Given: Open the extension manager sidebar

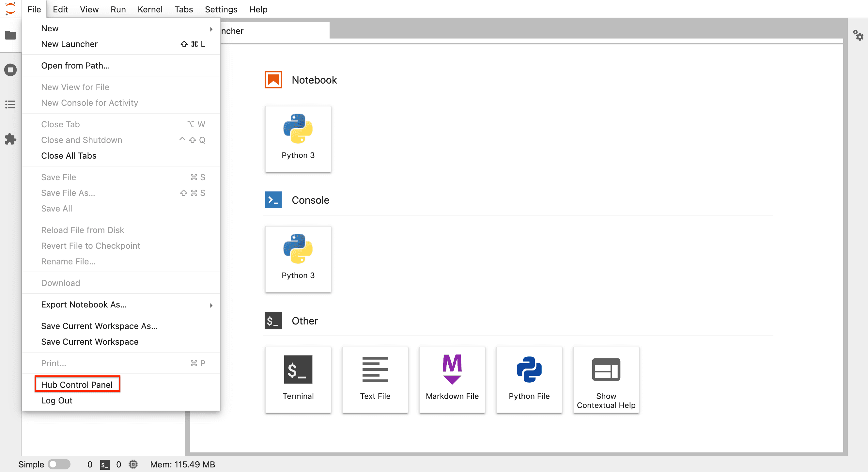Looking at the screenshot, I should coord(10,139).
